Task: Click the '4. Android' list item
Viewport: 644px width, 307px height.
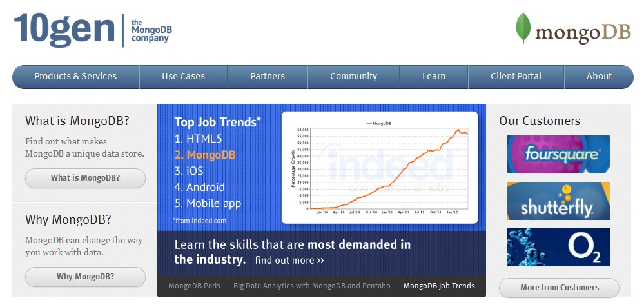Action: [200, 188]
